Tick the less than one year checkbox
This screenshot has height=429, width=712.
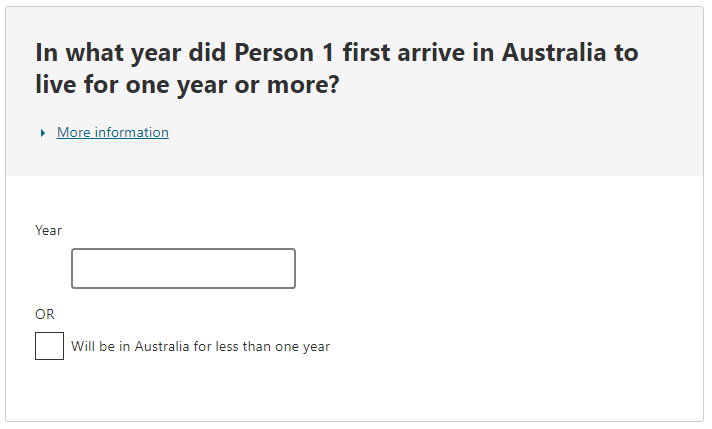(x=49, y=346)
